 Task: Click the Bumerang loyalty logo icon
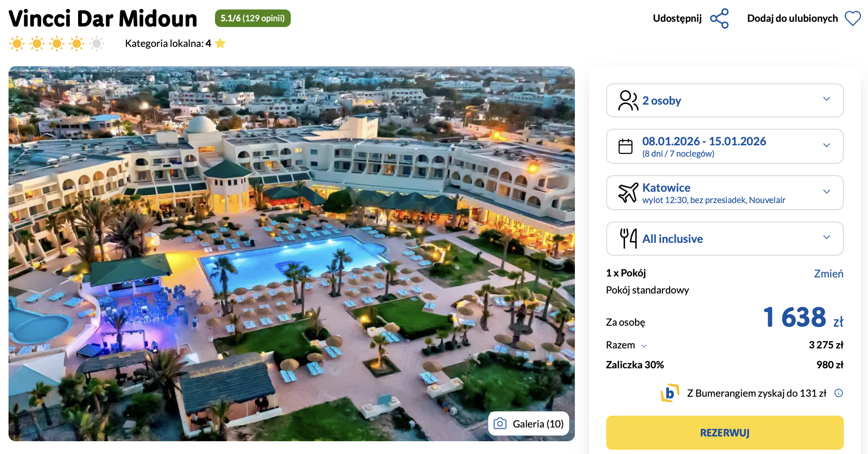[670, 393]
